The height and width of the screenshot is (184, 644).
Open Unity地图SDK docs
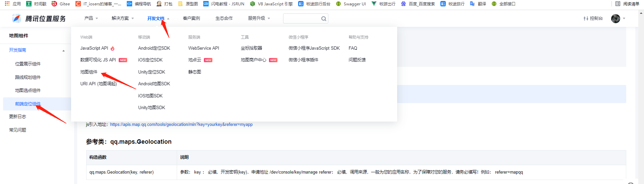[152, 108]
